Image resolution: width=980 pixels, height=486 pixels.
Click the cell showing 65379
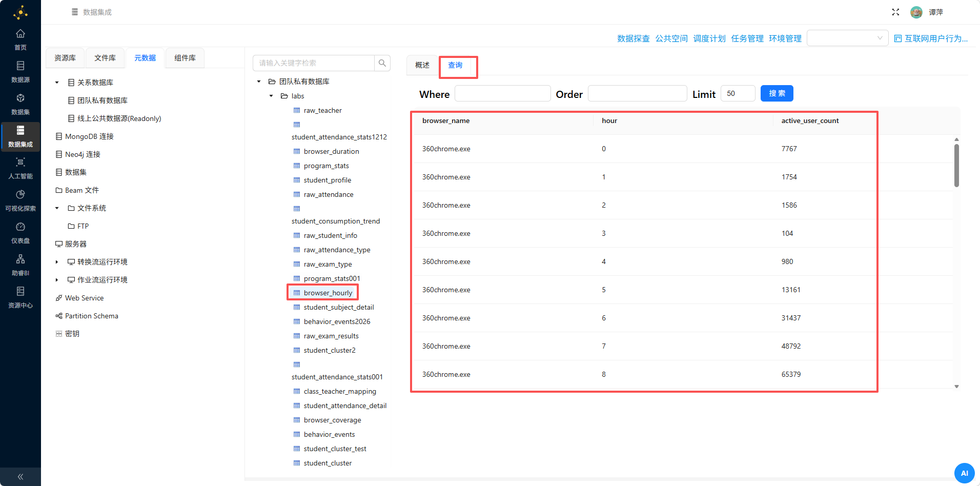click(x=791, y=374)
